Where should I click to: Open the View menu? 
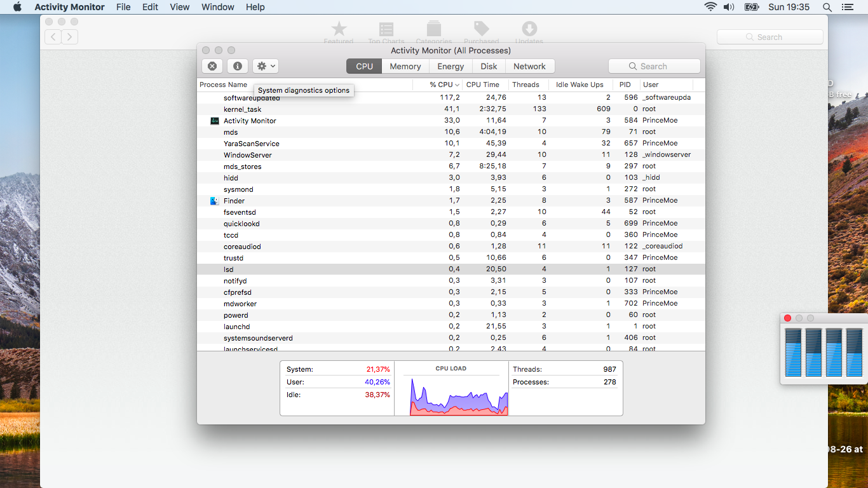point(180,7)
